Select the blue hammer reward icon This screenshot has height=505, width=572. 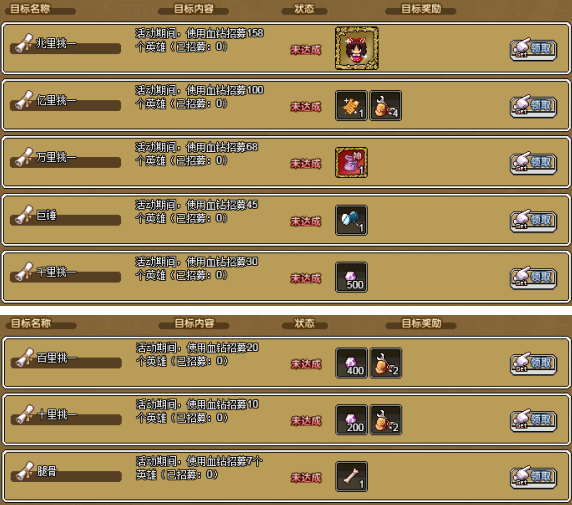(x=351, y=220)
